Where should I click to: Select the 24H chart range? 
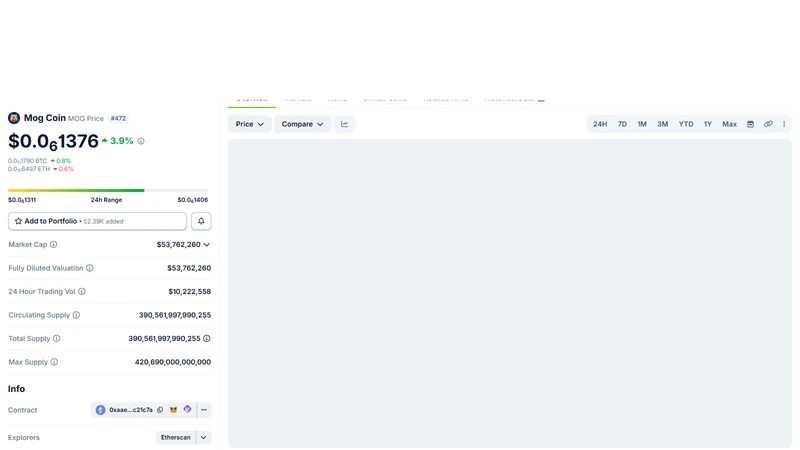pyautogui.click(x=600, y=124)
